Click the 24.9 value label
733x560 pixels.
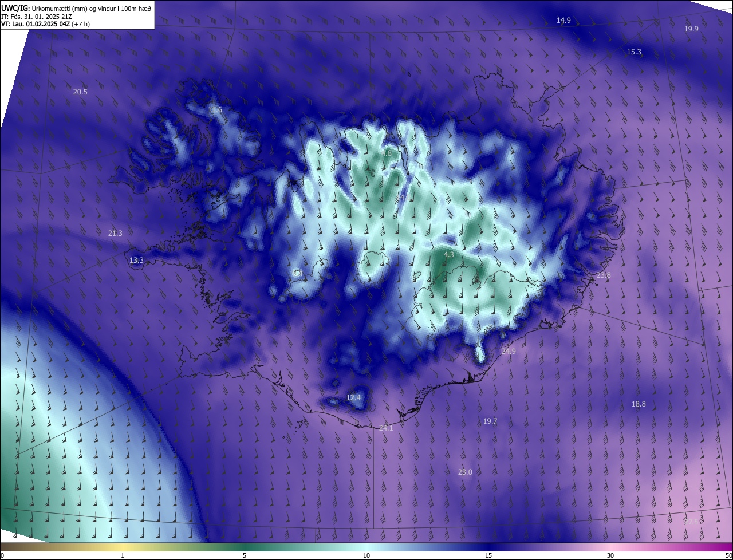click(509, 352)
